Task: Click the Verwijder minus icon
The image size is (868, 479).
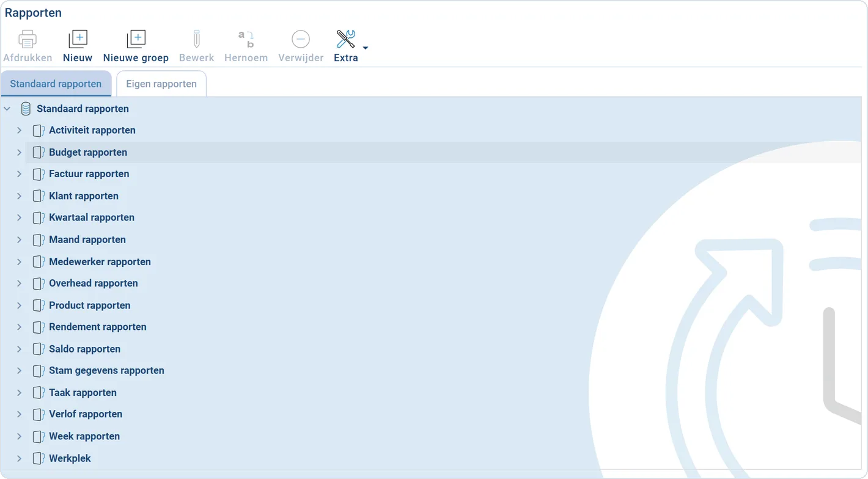Action: (300, 39)
